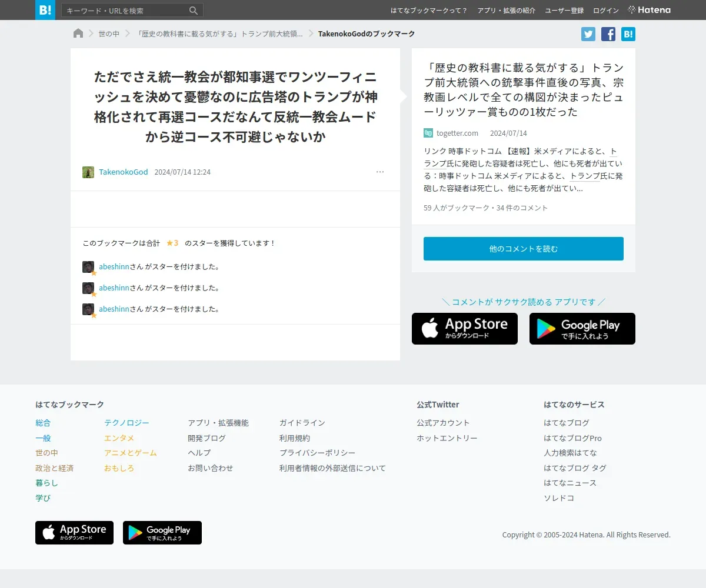Open 利用規約 footer link
This screenshot has height=588, width=706.
pos(295,438)
